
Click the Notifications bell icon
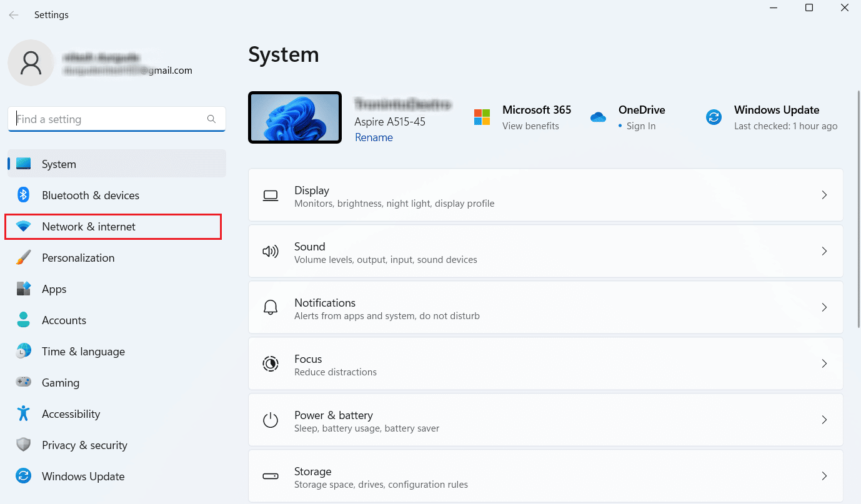click(271, 308)
